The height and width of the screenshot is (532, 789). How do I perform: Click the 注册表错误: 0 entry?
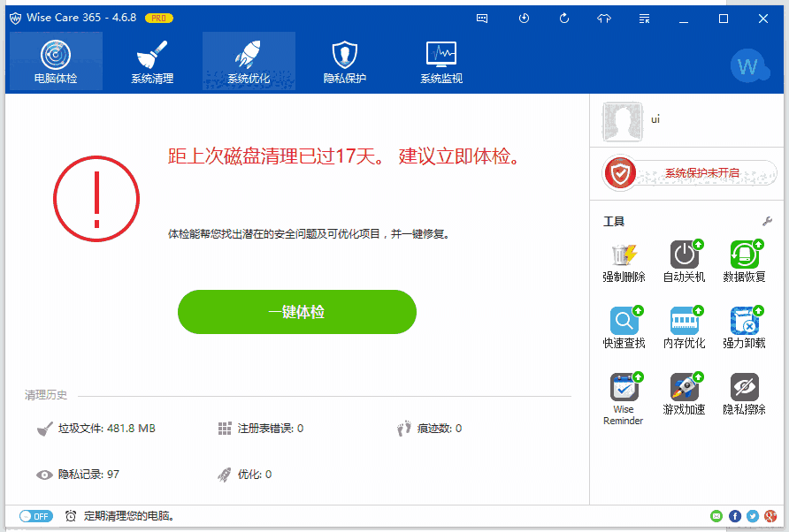261,429
